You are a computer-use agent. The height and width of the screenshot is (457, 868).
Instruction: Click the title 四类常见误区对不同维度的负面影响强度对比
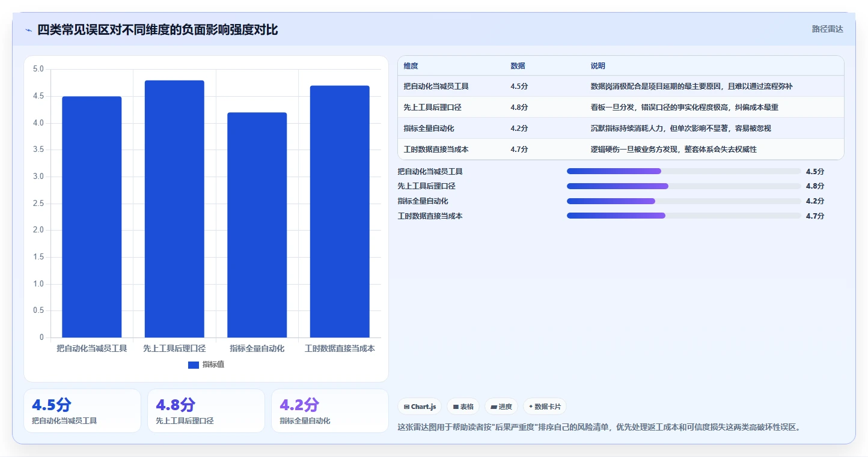click(x=157, y=30)
